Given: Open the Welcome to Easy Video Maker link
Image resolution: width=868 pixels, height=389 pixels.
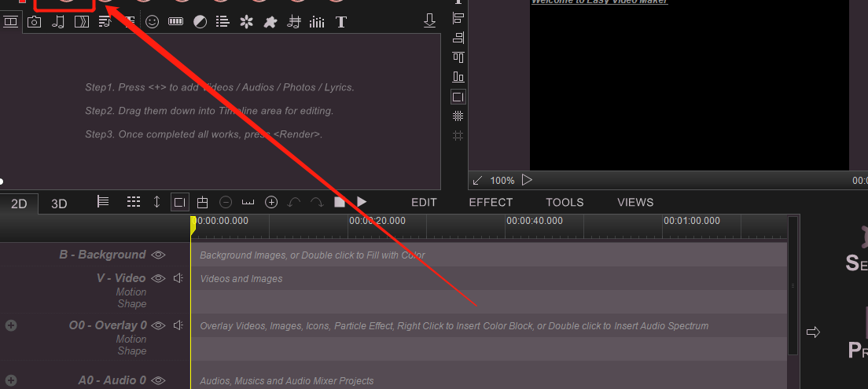Looking at the screenshot, I should pyautogui.click(x=599, y=2).
